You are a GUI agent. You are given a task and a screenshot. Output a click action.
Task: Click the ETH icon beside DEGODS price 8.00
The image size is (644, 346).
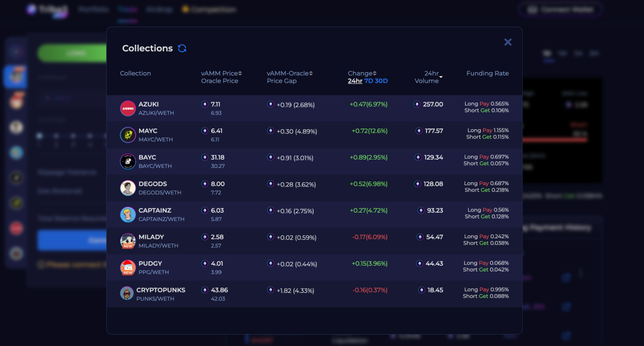(205, 183)
